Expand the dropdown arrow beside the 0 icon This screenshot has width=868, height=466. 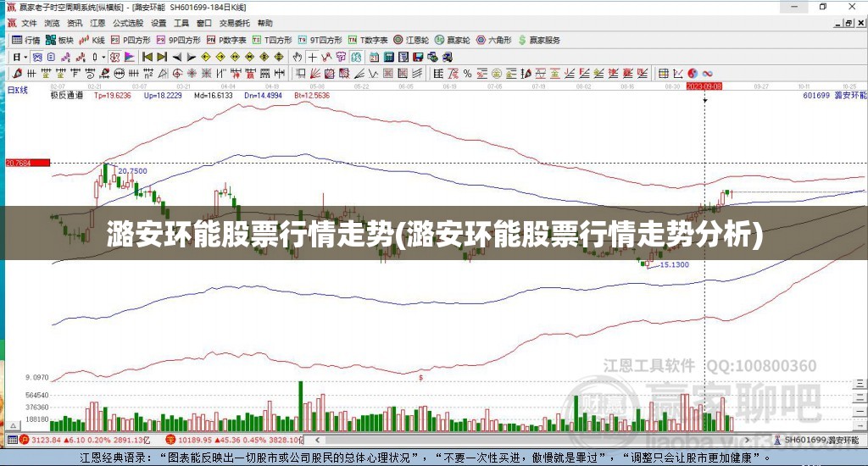click(103, 57)
